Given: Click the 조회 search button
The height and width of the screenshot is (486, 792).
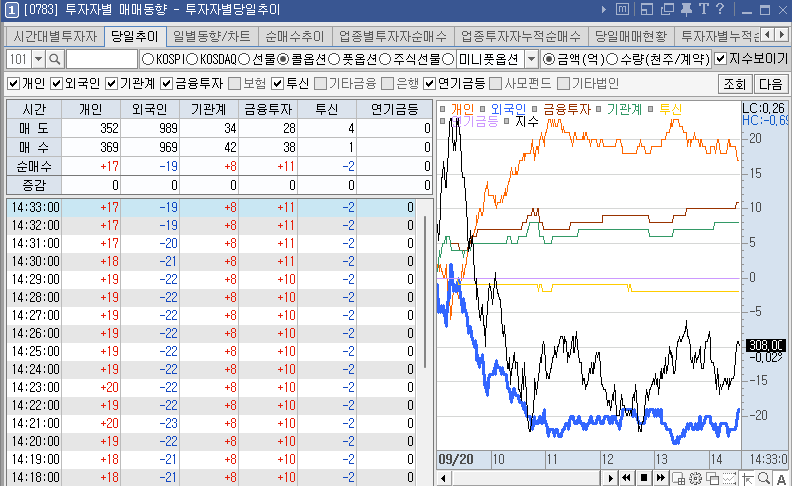Looking at the screenshot, I should (734, 84).
